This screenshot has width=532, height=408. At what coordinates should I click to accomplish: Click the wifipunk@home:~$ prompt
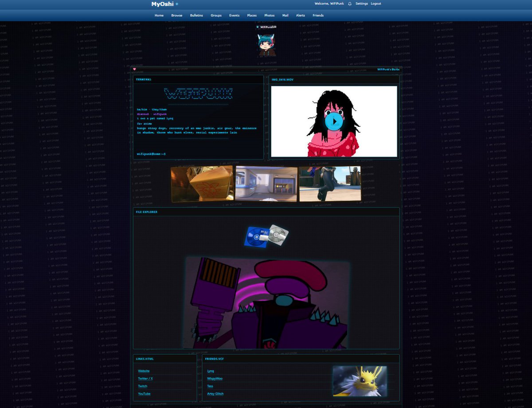click(x=151, y=154)
